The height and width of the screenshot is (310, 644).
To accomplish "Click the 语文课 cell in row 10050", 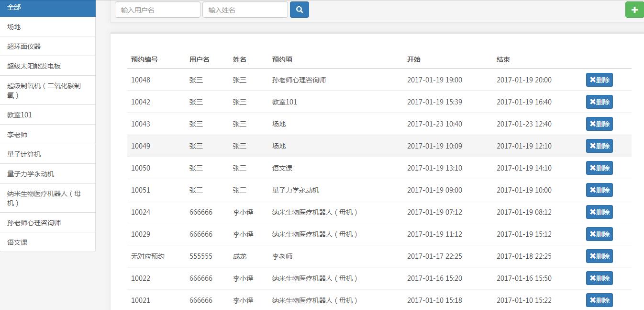I will pyautogui.click(x=282, y=168).
